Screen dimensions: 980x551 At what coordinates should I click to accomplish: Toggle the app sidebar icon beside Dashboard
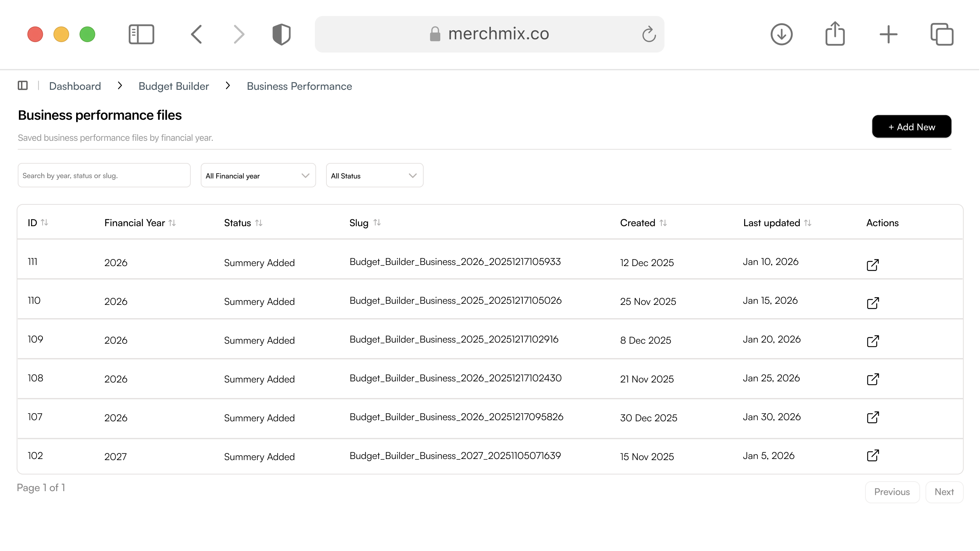click(23, 86)
